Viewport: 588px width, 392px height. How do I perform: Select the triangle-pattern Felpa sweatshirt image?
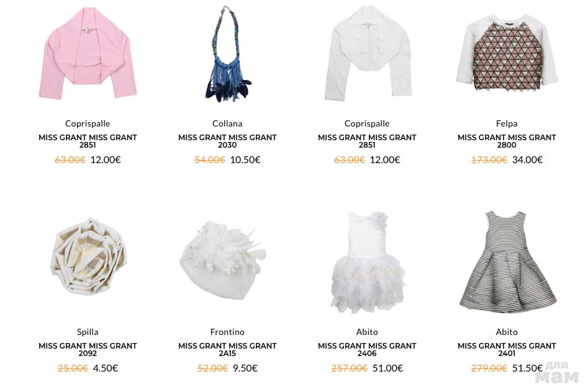507,55
